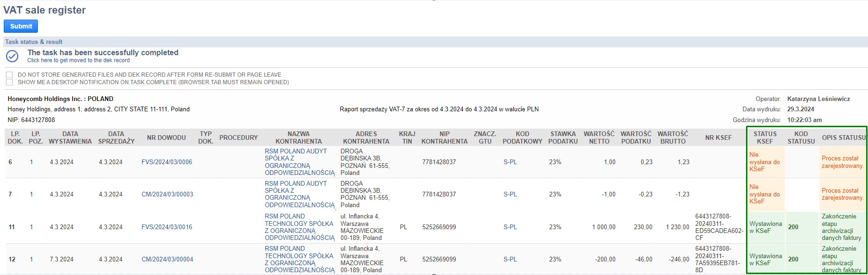Screen dimensions: 868x275
Task: Click S-PL tax code in row 12
Action: [x=510, y=260]
